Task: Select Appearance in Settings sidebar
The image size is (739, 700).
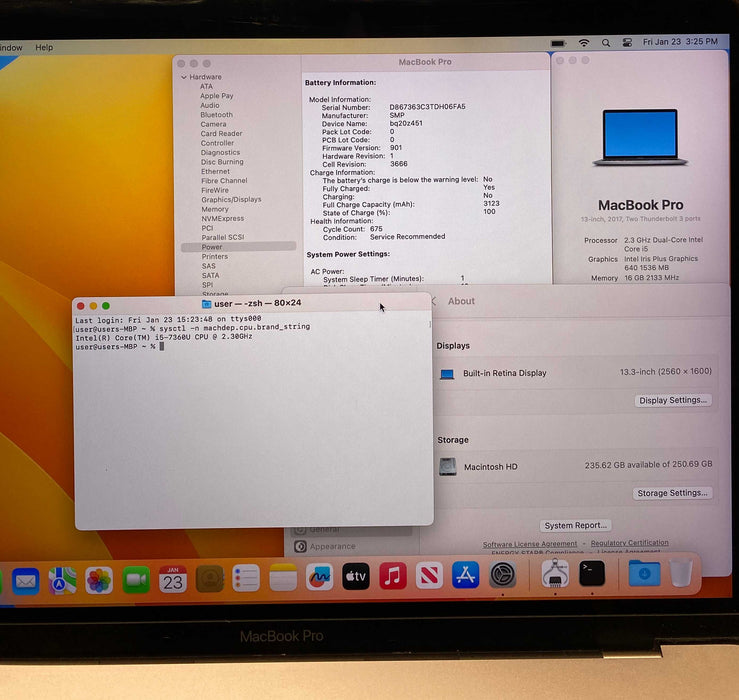Action: tap(332, 546)
